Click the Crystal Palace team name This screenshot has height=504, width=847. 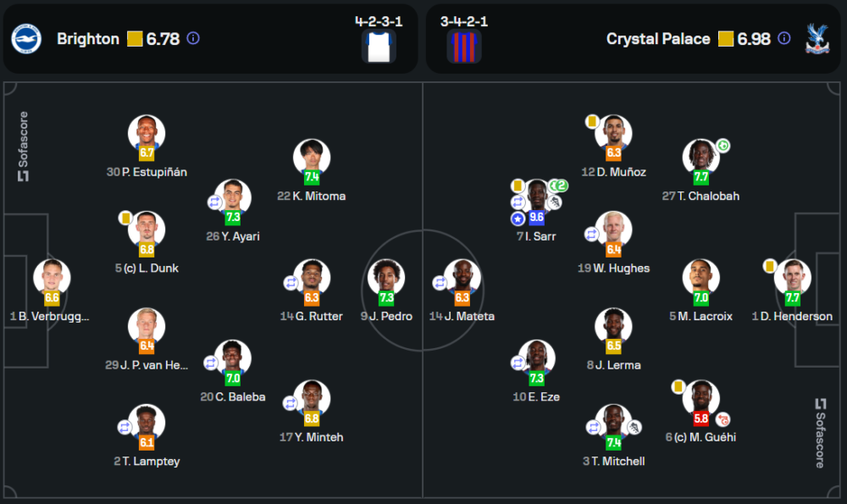[658, 39]
